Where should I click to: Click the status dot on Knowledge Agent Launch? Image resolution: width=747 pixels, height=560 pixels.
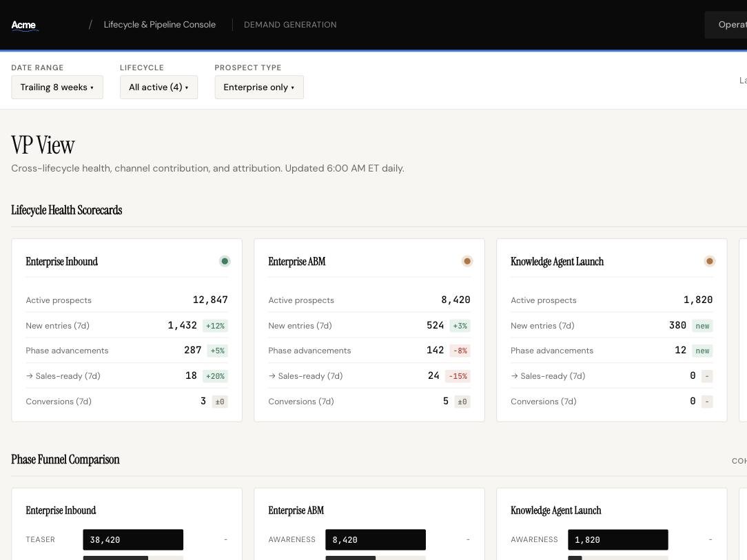[709, 261]
